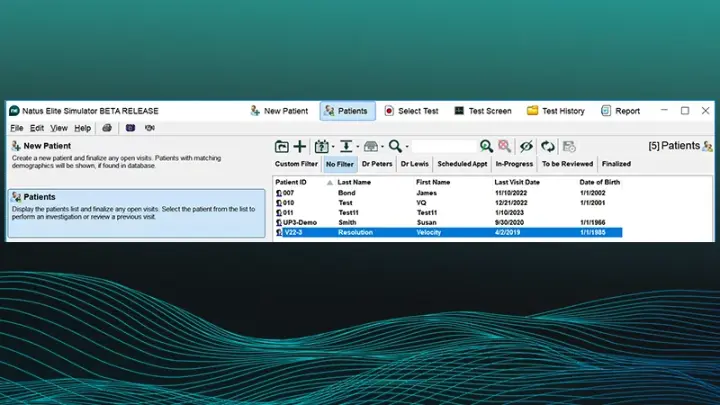Select patient with last name Smith
Image resolution: width=720 pixels, height=405 pixels.
point(448,223)
